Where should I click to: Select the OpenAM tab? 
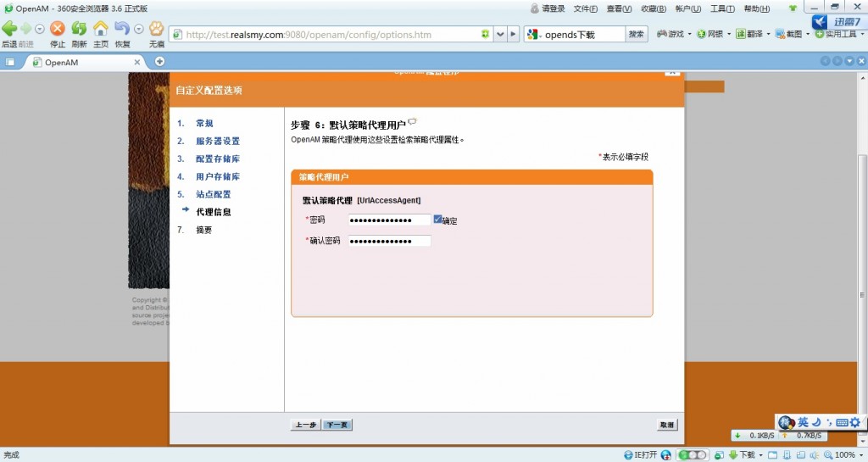[x=83, y=63]
